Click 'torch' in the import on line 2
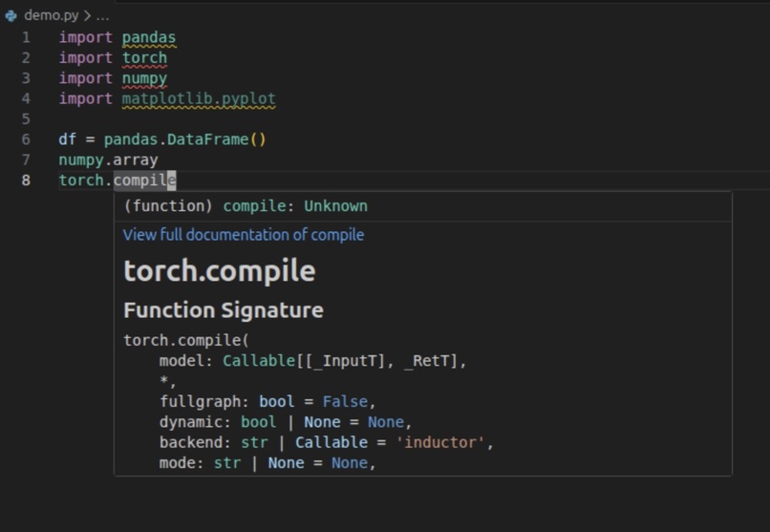This screenshot has width=770, height=532. 144,58
